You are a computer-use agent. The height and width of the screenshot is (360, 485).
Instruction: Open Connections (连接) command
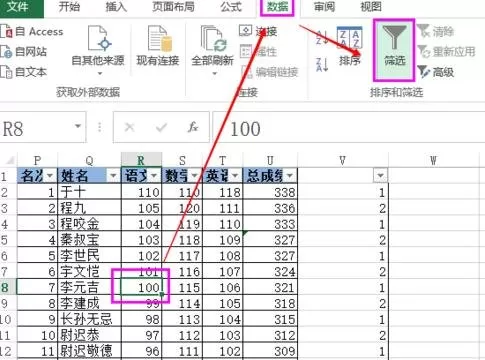pyautogui.click(x=258, y=31)
